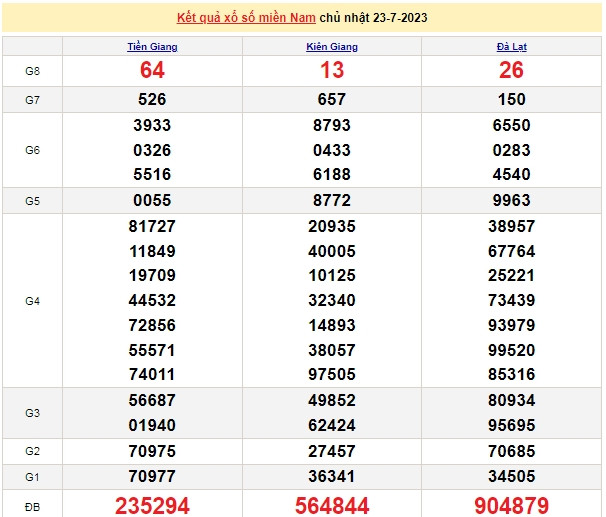
Task: Click the Tiền Giang column header link
Action: [x=152, y=47]
